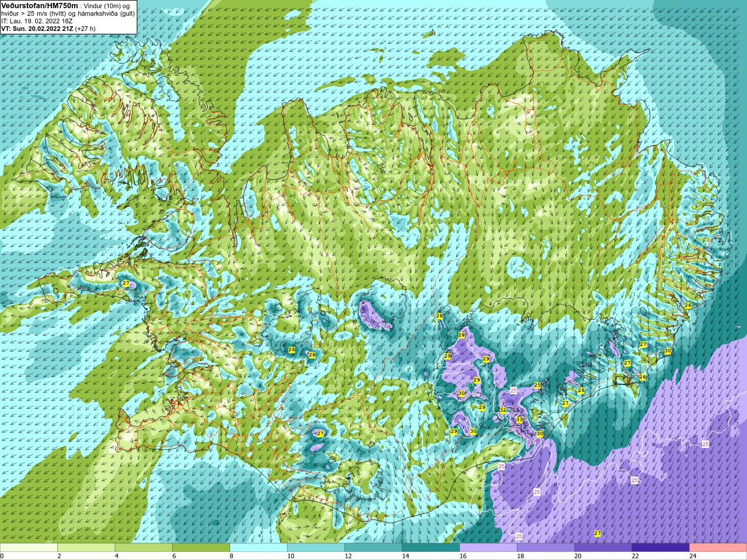
Task: Click the yellow 27 marker over the purple ocean
Action: (597, 534)
